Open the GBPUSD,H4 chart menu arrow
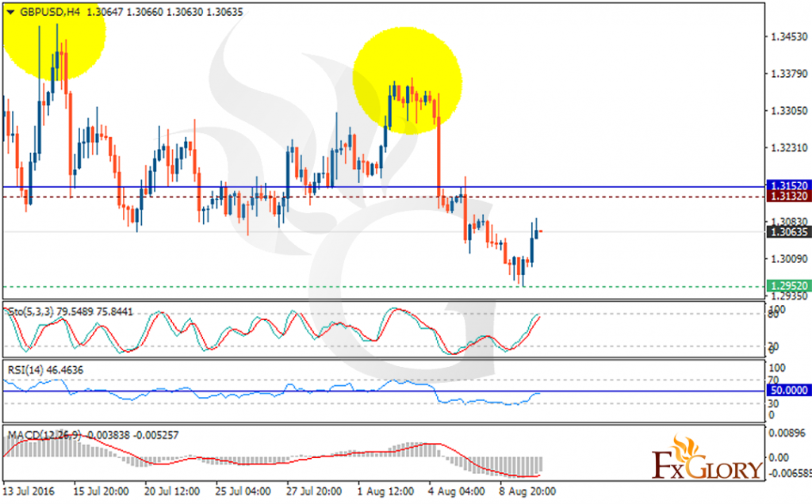The image size is (812, 504). (10, 13)
